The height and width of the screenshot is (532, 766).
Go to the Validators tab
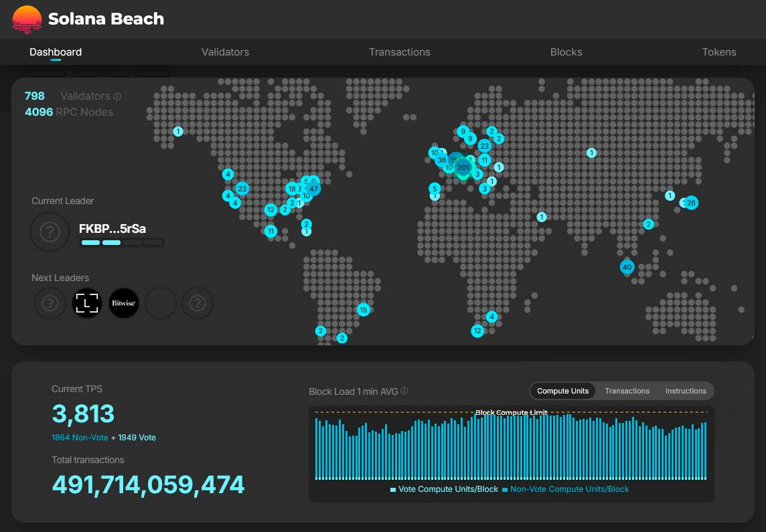(x=225, y=52)
